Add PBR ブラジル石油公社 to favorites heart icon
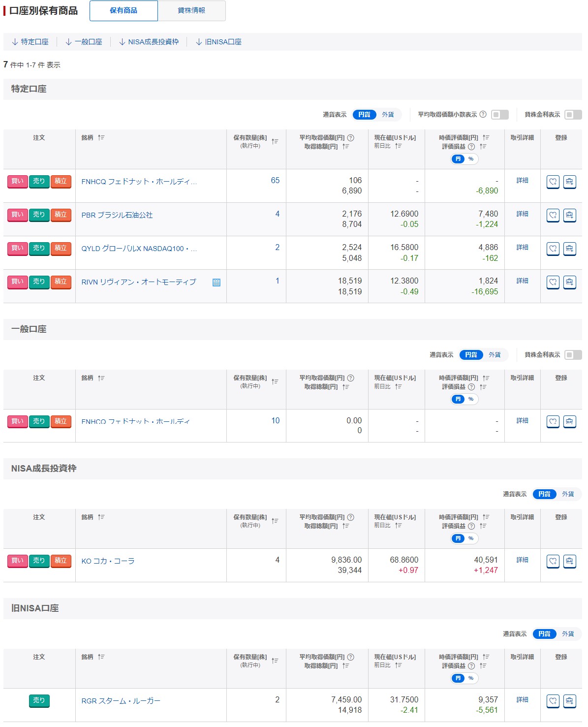The height and width of the screenshot is (727, 588). point(553,215)
